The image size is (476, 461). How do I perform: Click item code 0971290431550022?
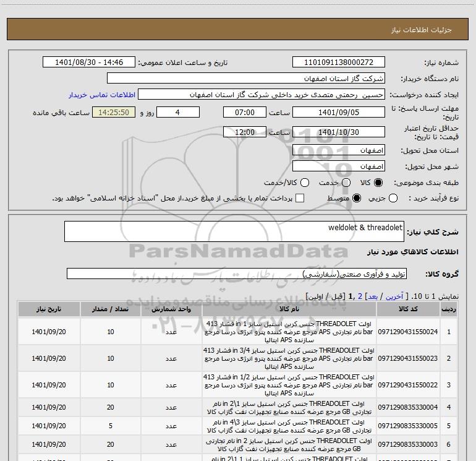coord(408,385)
